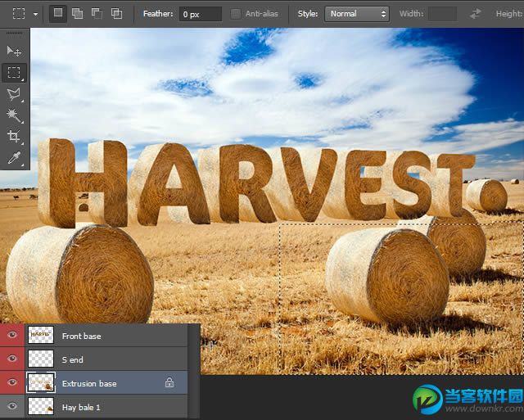This screenshot has width=524, height=420.
Task: Open the marquee tool preset picker
Action: pos(23,14)
